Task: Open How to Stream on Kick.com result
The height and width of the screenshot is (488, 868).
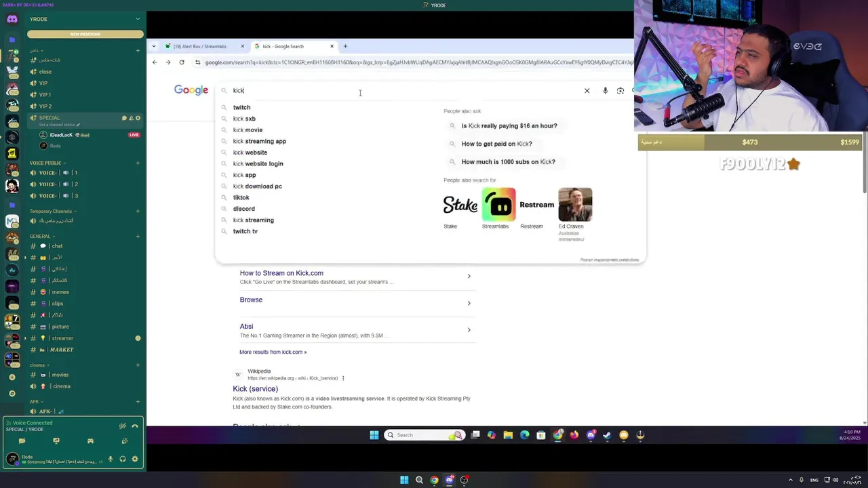Action: click(281, 273)
